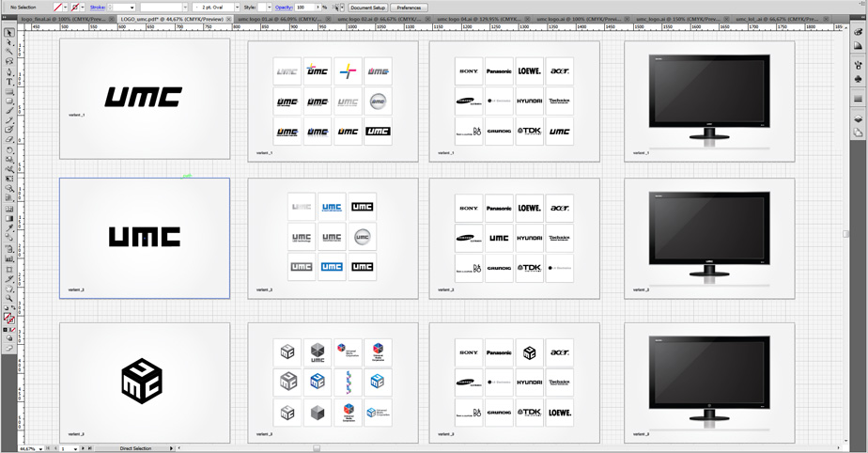The width and height of the screenshot is (868, 453).
Task: Select the Rectangle tool
Action: (9, 101)
